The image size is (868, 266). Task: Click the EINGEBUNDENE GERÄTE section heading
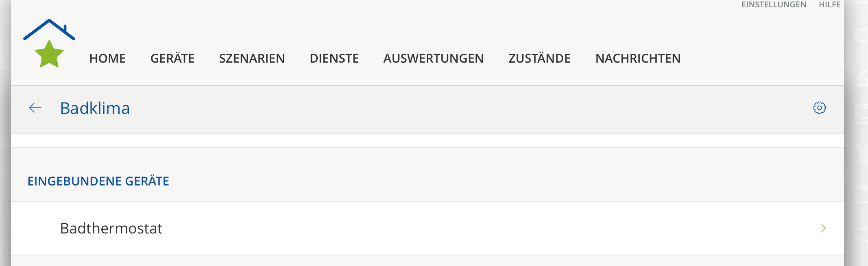tap(98, 181)
